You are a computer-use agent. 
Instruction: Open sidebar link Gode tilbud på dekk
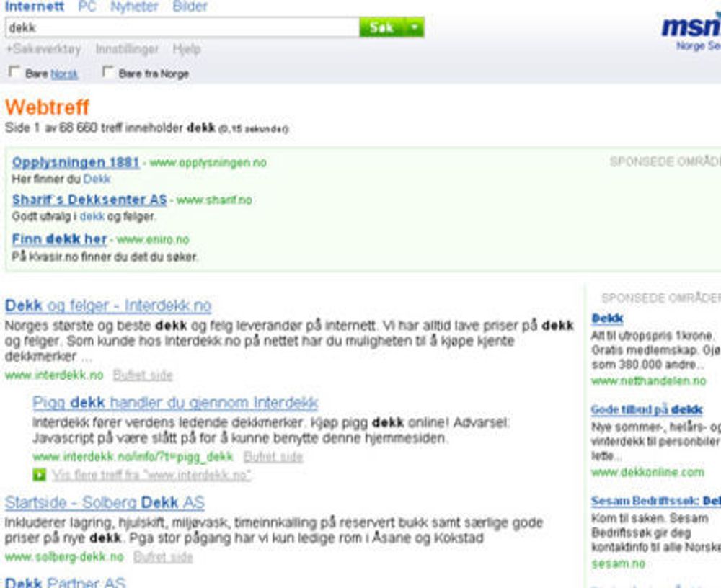tap(647, 409)
